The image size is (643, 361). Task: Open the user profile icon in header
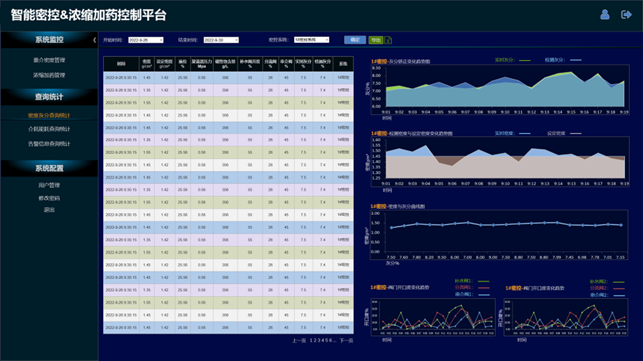point(604,15)
